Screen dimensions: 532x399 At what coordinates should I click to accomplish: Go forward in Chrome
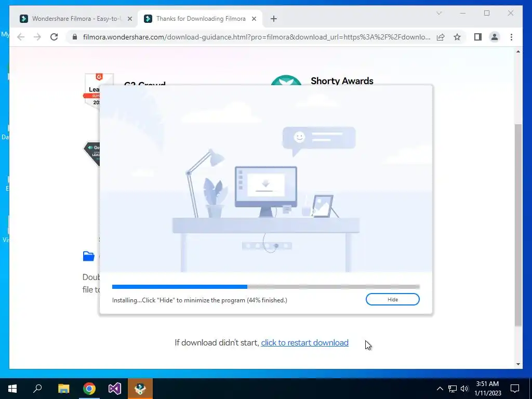pyautogui.click(x=37, y=37)
